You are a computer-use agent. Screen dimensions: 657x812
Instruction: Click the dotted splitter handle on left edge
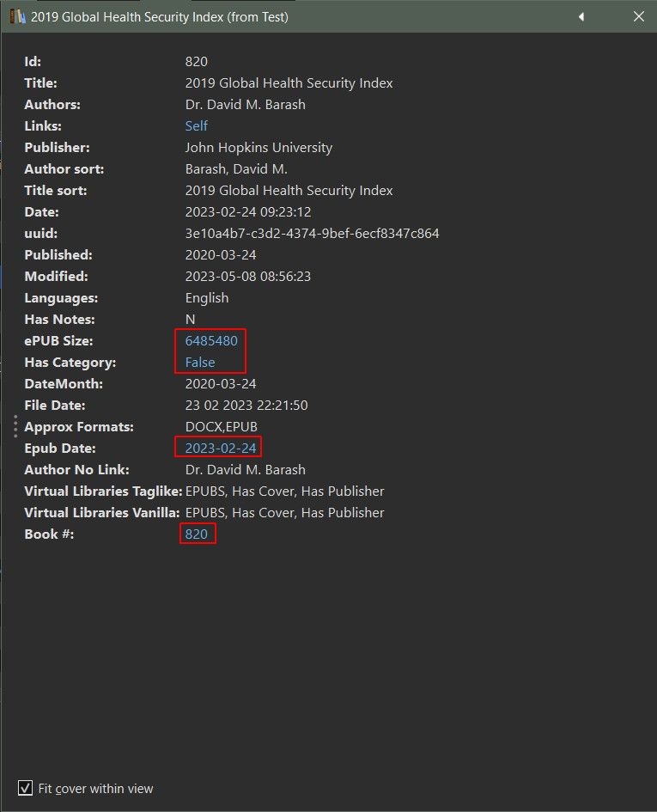click(x=15, y=427)
